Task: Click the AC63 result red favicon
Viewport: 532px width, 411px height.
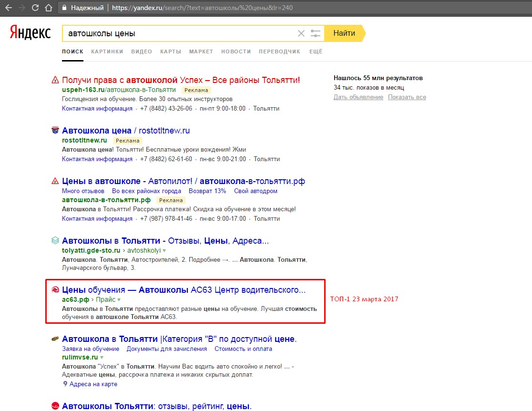Action: pos(55,289)
